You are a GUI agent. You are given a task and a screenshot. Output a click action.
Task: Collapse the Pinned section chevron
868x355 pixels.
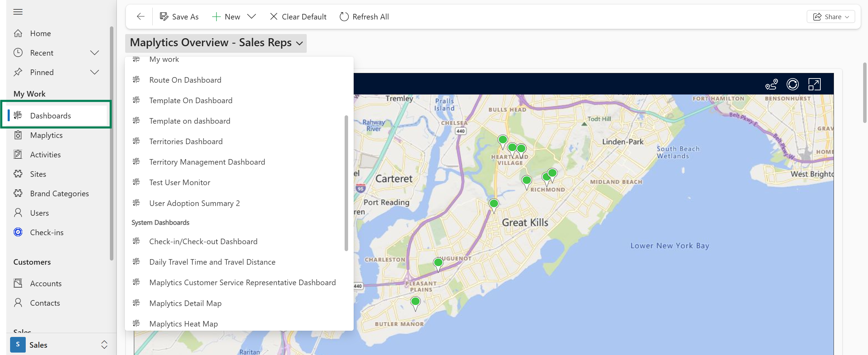pos(94,72)
